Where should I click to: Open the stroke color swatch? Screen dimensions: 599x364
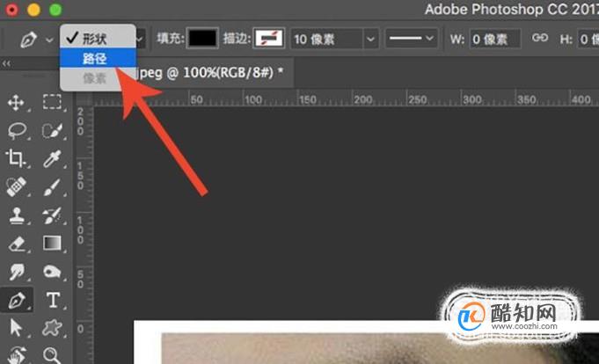pos(269,38)
